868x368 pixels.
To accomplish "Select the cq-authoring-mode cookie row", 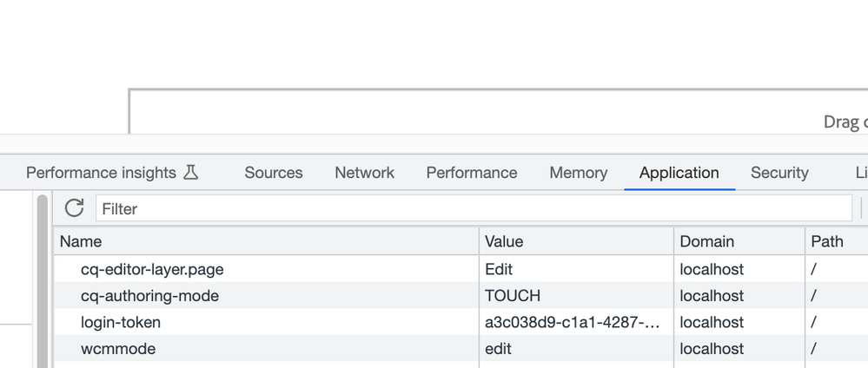I will point(149,296).
